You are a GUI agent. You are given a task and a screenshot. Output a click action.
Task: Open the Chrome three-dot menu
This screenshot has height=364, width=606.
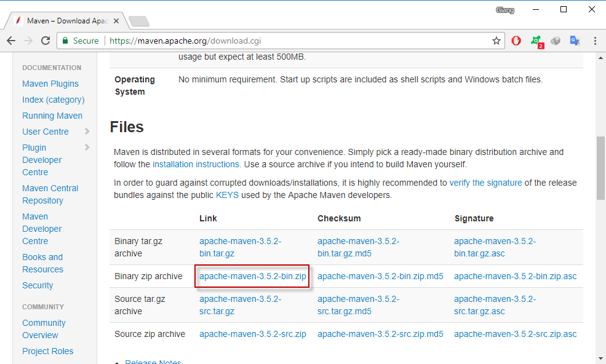tap(595, 41)
